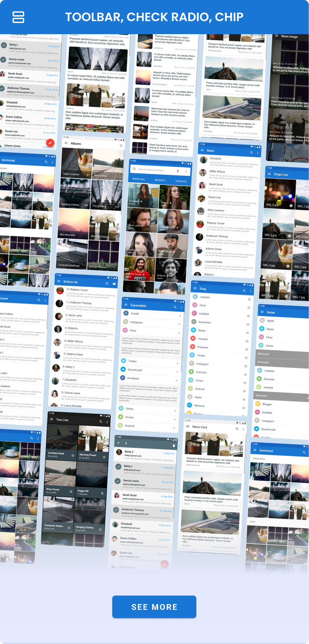The image size is (309, 644).
Task: Open the Swipe screen hamburger menu
Action: (x=262, y=312)
